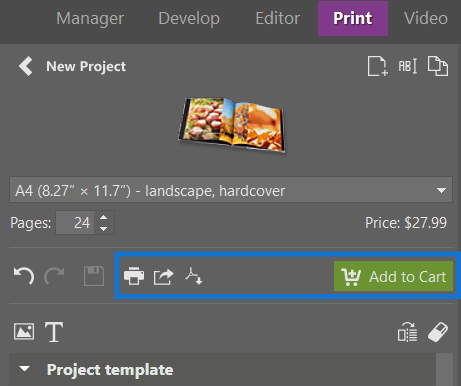The height and width of the screenshot is (386, 461).
Task: Click the rename project text icon
Action: pos(407,66)
